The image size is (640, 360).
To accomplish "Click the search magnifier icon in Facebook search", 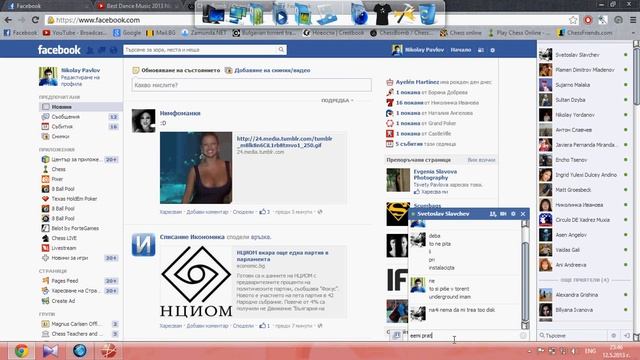I will pos(281,49).
